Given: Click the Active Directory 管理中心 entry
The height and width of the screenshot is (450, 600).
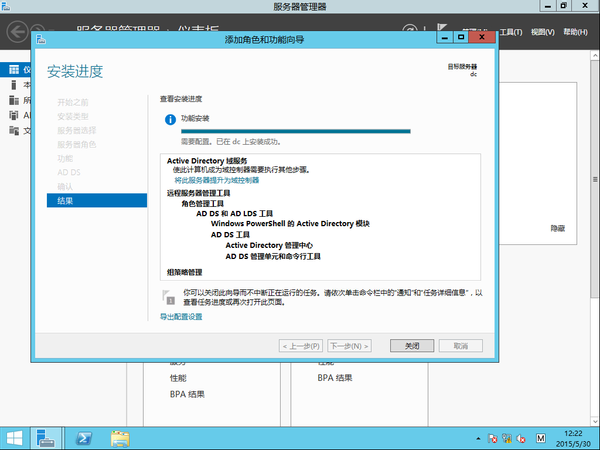Looking at the screenshot, I should point(269,245).
